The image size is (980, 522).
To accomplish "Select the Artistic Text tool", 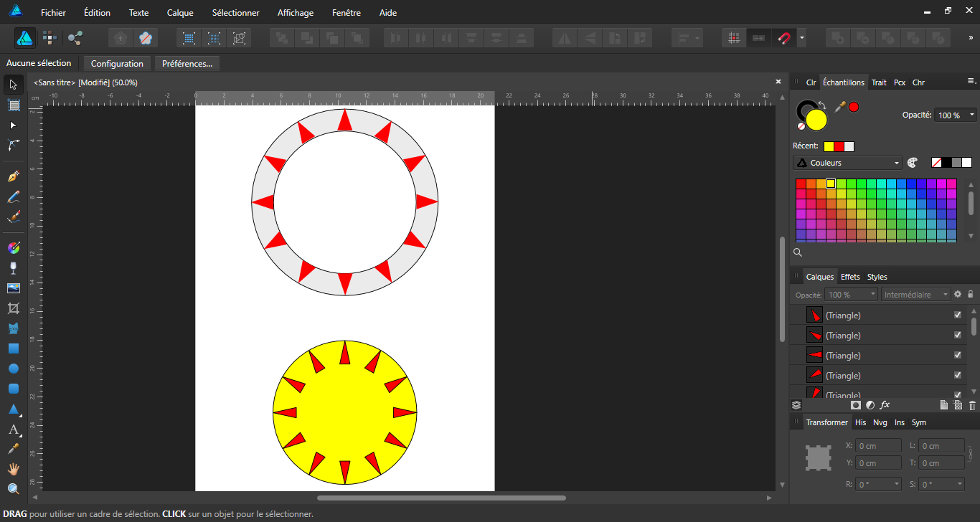I will click(13, 430).
